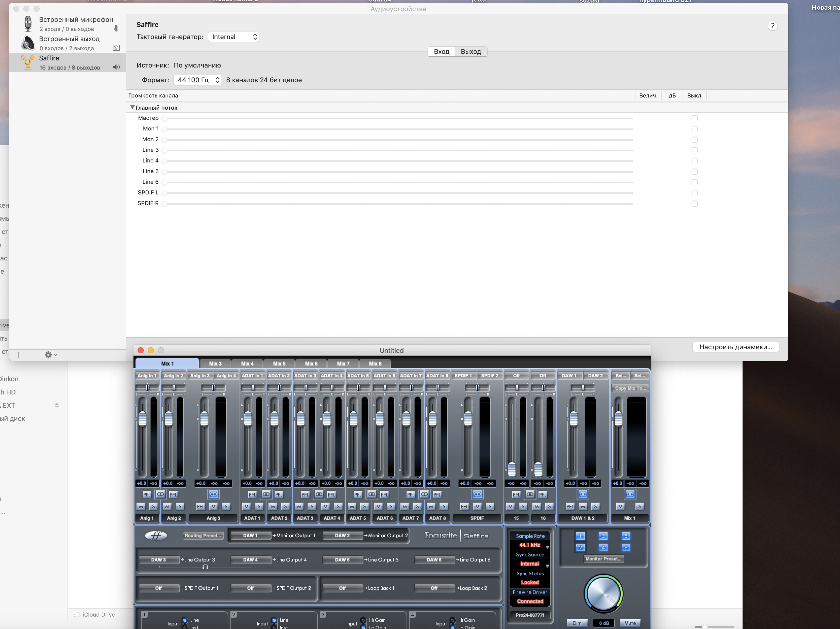Click the Routing Preset button

tap(203, 535)
